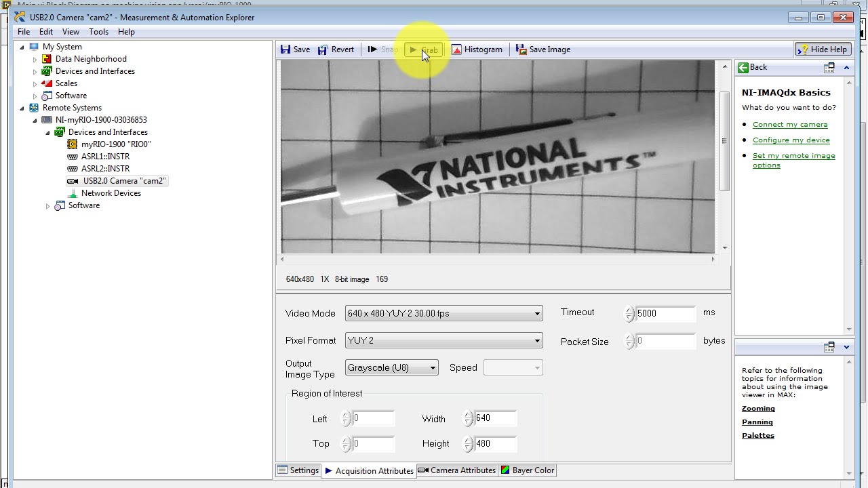Open the Tools menu
The image size is (868, 488).
(98, 32)
